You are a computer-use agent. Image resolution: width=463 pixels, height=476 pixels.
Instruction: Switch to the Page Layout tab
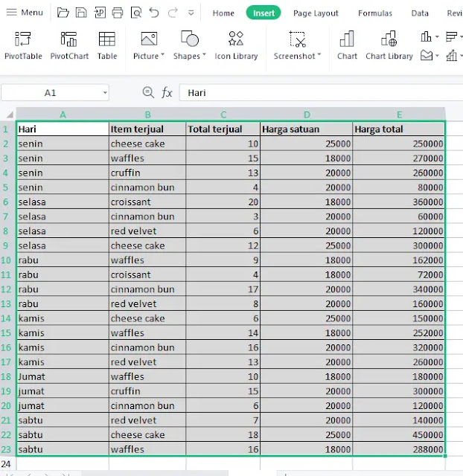316,13
